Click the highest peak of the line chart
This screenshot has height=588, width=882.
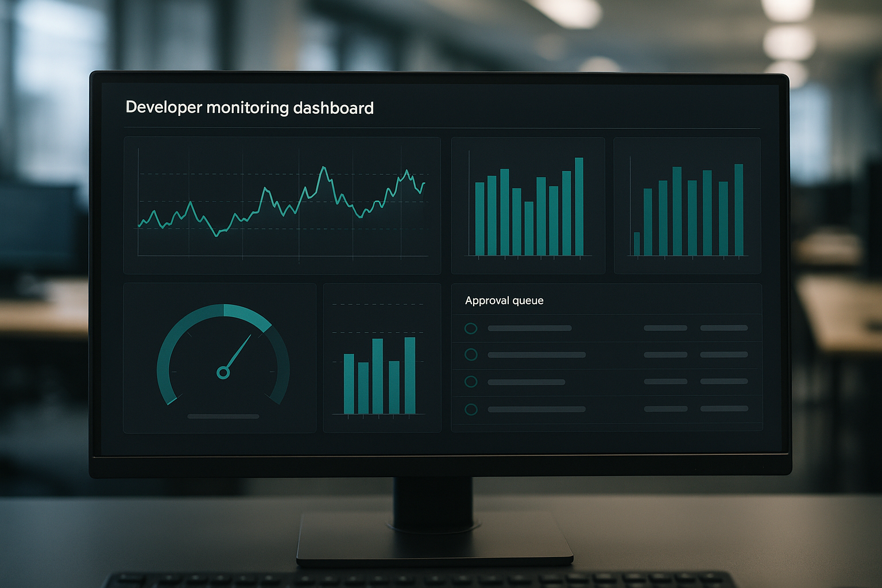(324, 168)
